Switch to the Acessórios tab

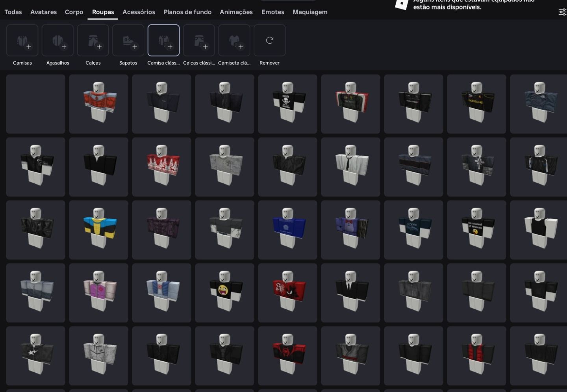coord(139,12)
